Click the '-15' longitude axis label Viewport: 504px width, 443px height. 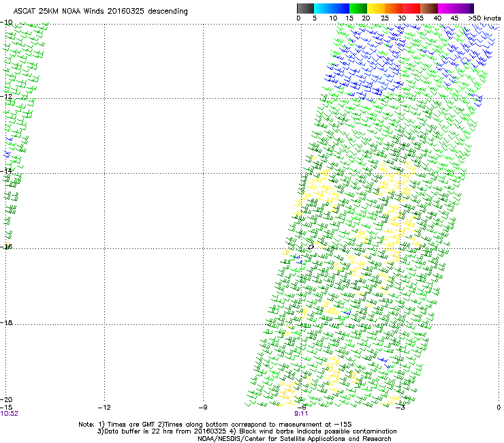(7, 408)
